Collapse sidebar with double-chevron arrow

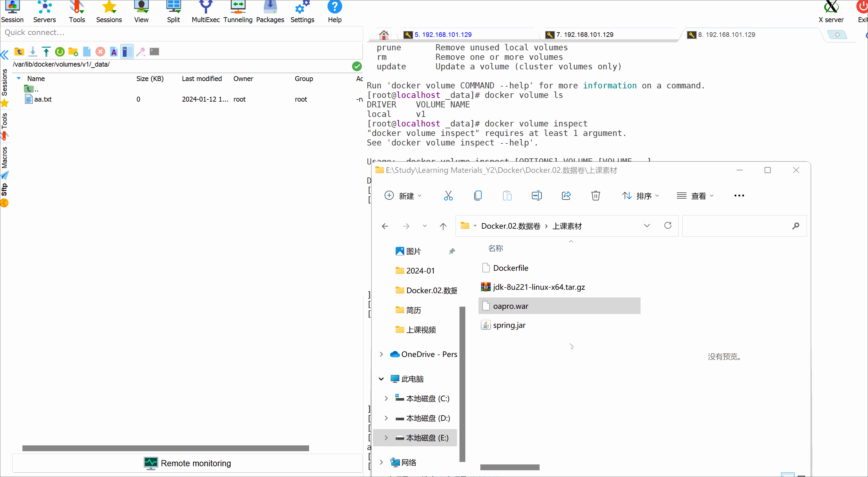(x=5, y=55)
